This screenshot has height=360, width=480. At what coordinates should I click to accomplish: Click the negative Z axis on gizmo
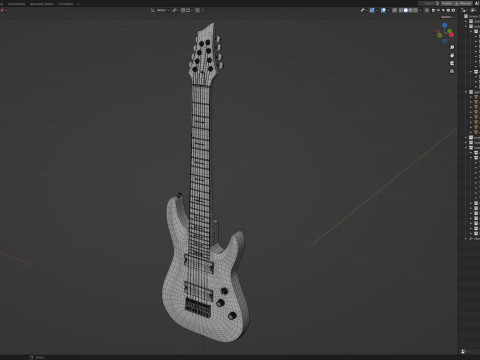tap(445, 41)
